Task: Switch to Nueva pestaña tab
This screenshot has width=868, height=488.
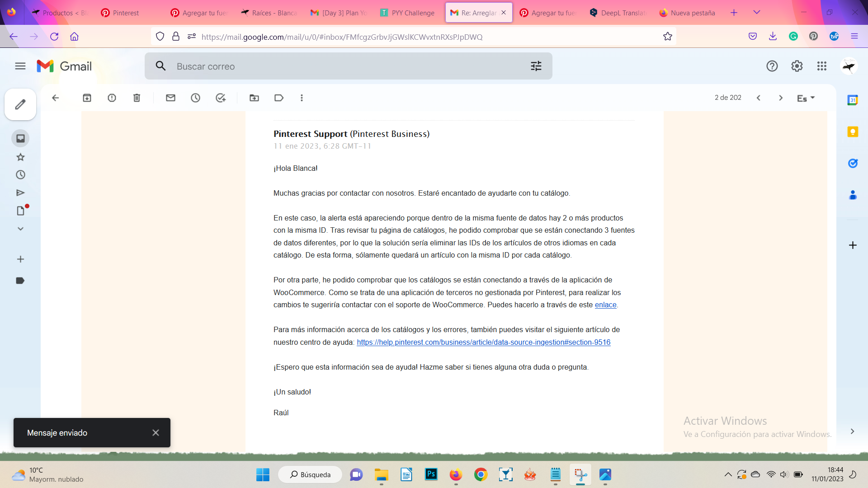Action: pos(688,13)
